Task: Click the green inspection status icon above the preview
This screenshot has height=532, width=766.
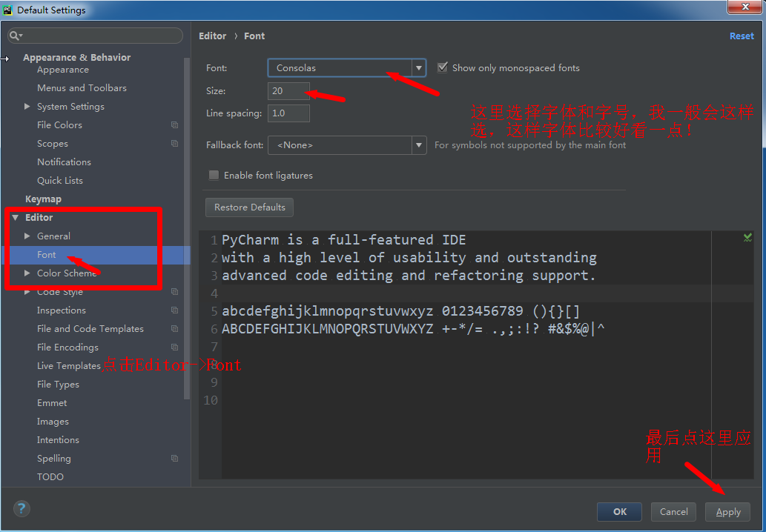Action: 747,237
